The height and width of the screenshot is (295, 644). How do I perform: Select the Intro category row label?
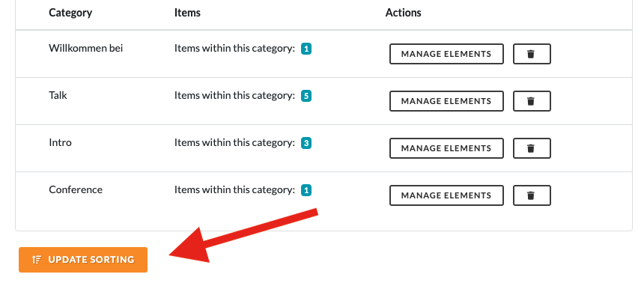[x=60, y=142]
